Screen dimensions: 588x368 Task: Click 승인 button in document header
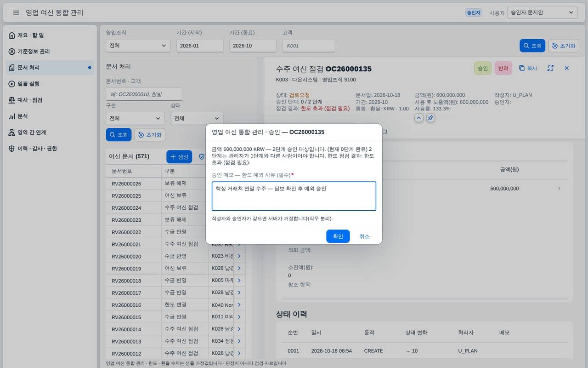(x=483, y=68)
